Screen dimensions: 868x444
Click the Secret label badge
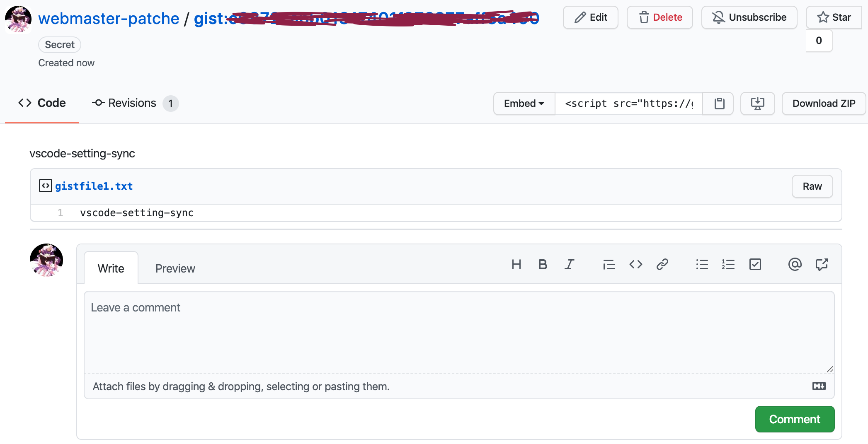pos(60,45)
